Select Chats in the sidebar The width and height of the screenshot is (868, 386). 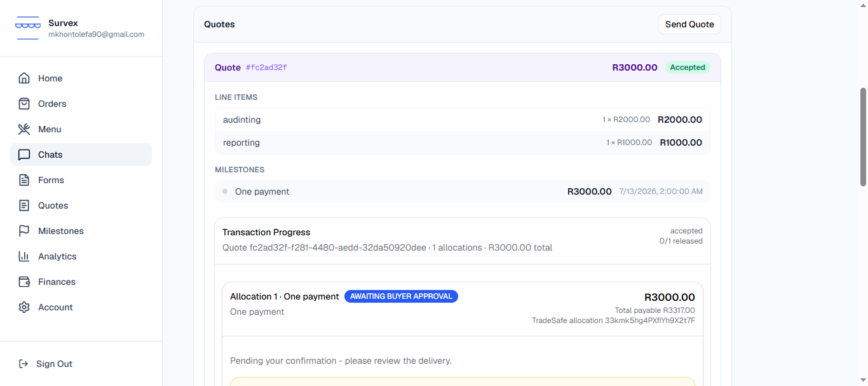click(81, 155)
